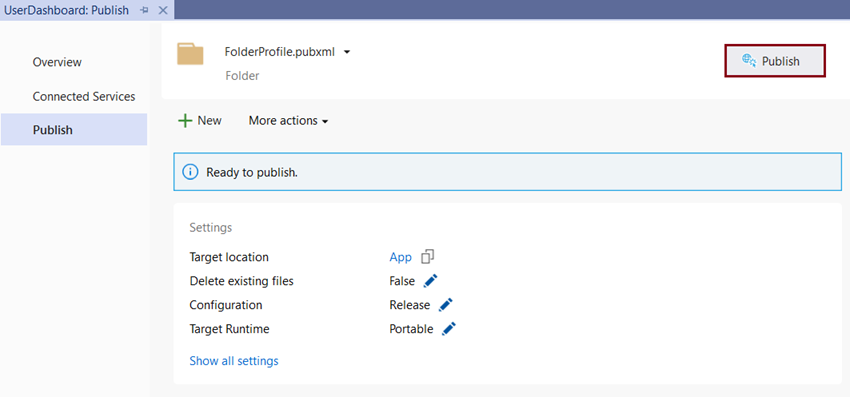
Task: Copy the target location path
Action: click(428, 256)
